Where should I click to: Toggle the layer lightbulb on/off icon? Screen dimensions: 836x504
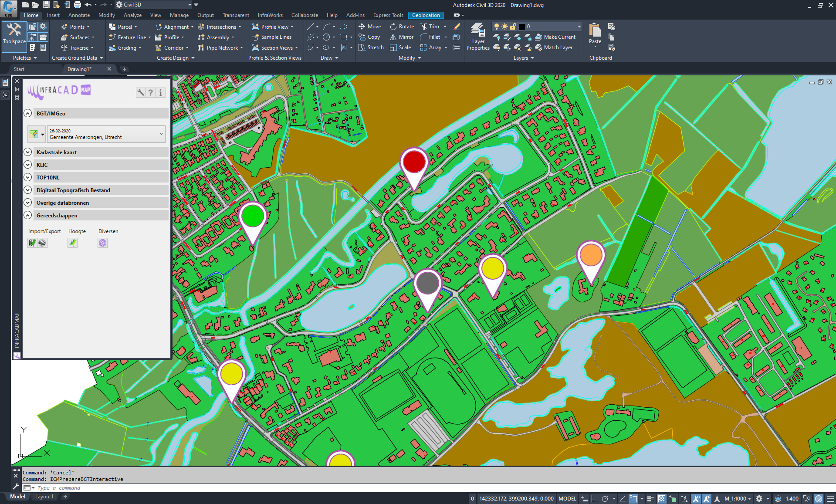[x=496, y=27]
